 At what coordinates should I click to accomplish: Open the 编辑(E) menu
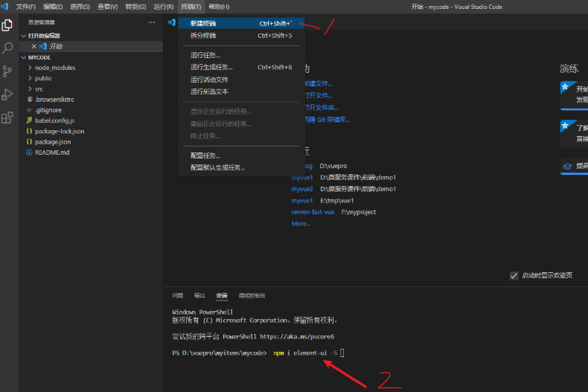[53, 7]
